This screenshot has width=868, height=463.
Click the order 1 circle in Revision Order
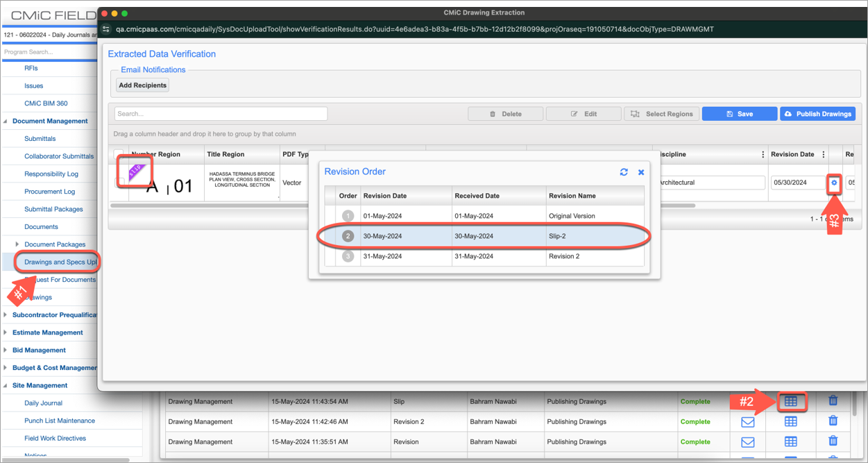pyautogui.click(x=348, y=216)
